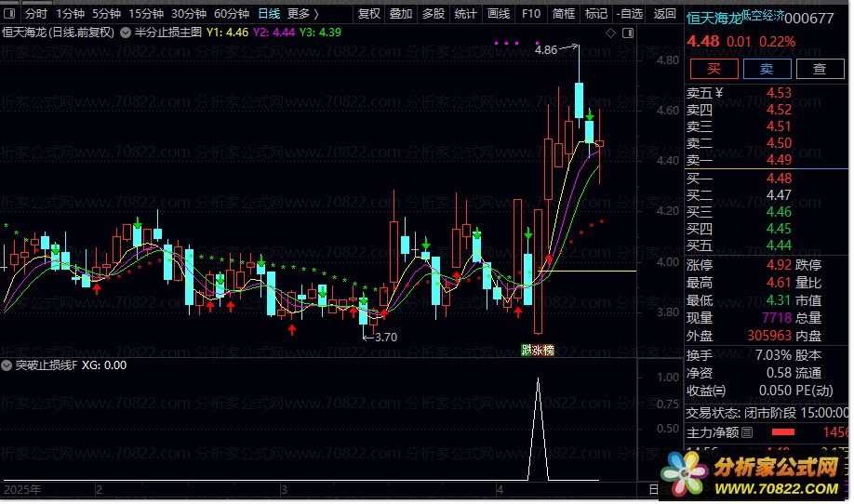Click the 交易状态 闭市阶段 status row
The width and height of the screenshot is (854, 504).
coord(767,413)
